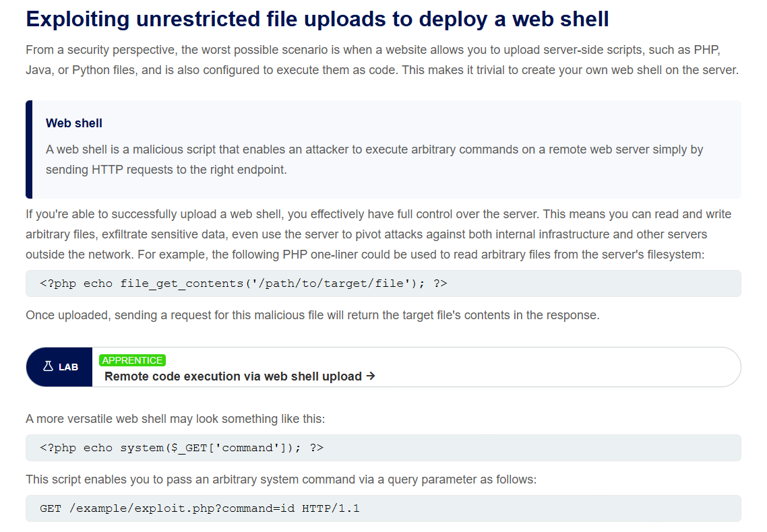767x532 pixels.
Task: Click the '/path/to/target/file' string in the code
Action: click(x=332, y=284)
